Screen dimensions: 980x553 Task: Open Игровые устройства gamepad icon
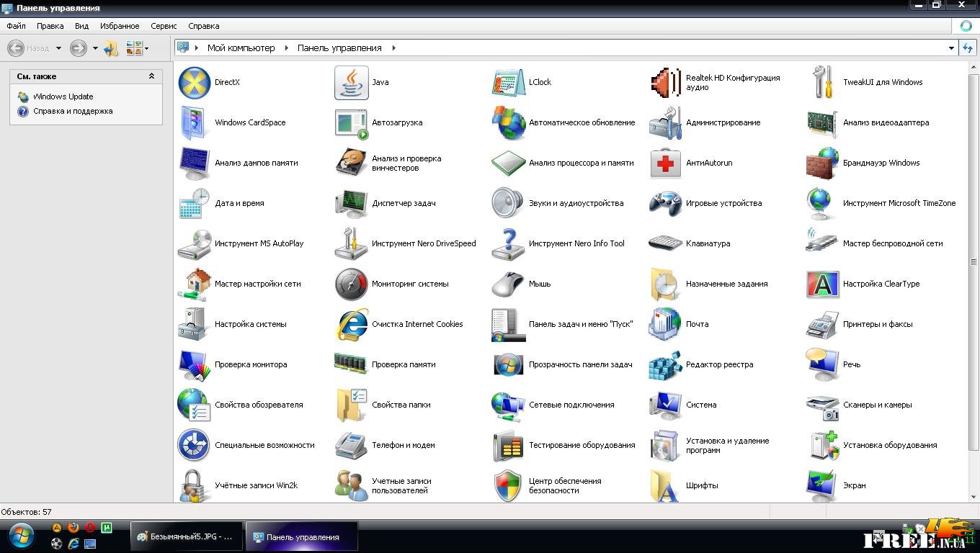pyautogui.click(x=665, y=204)
